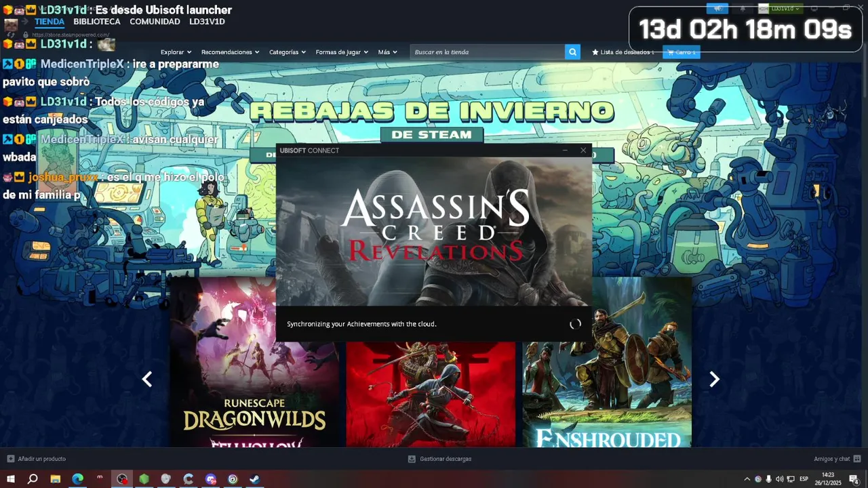Open the Ubisoft Connect taskbar icon
Viewport: 868px width, 488px height.
[233, 479]
